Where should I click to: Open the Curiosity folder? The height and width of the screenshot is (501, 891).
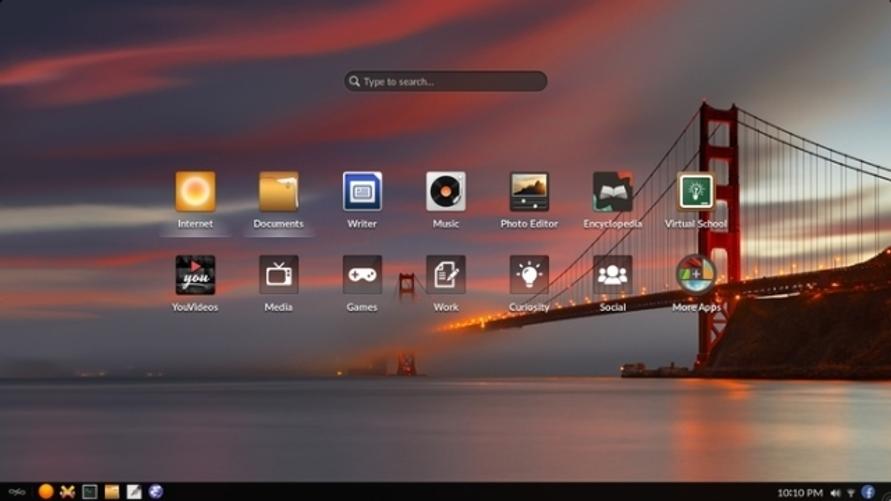tap(529, 275)
